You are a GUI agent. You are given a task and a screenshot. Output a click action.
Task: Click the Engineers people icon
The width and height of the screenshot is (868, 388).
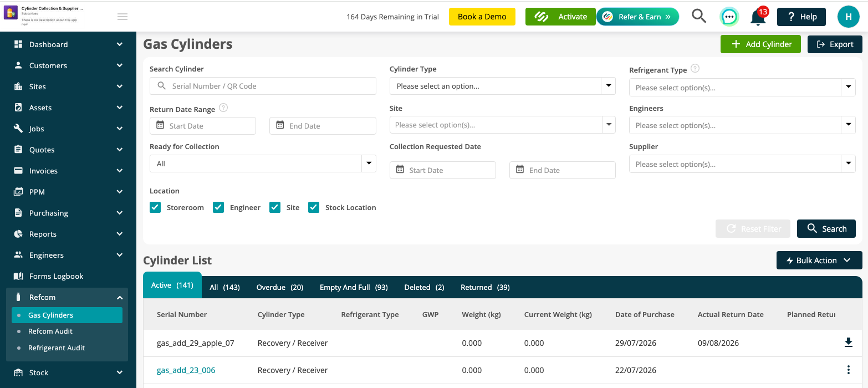18,255
